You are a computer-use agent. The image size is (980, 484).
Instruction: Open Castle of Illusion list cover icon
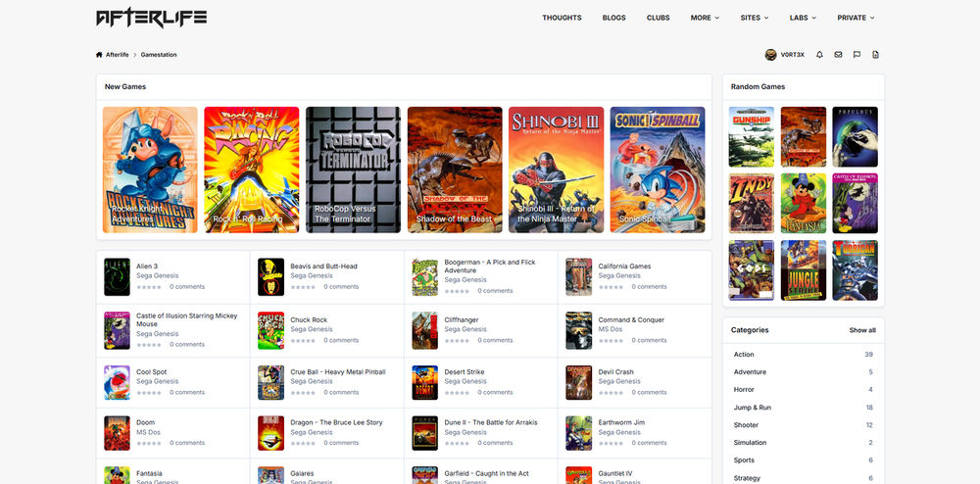[x=117, y=330]
